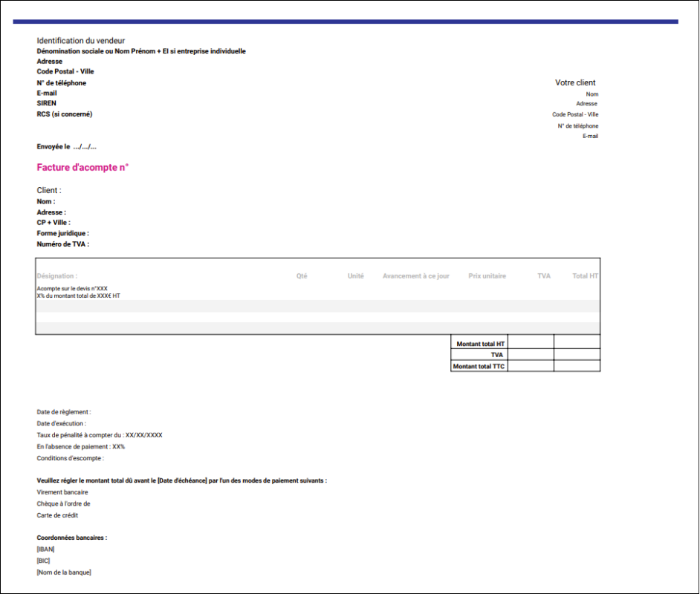Click the "[Nom de la banque]" placeholder
This screenshot has height=594, width=700.
64,572
